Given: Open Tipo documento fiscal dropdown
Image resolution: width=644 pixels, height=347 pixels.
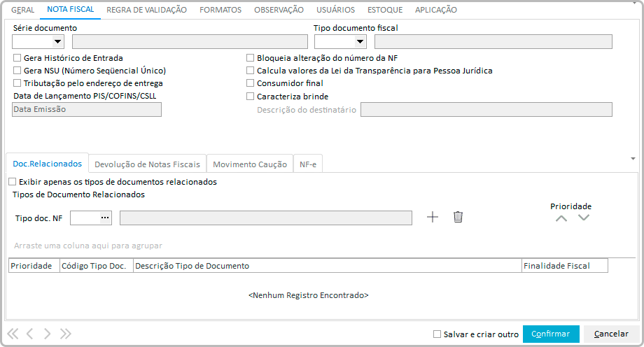Looking at the screenshot, I should (360, 41).
